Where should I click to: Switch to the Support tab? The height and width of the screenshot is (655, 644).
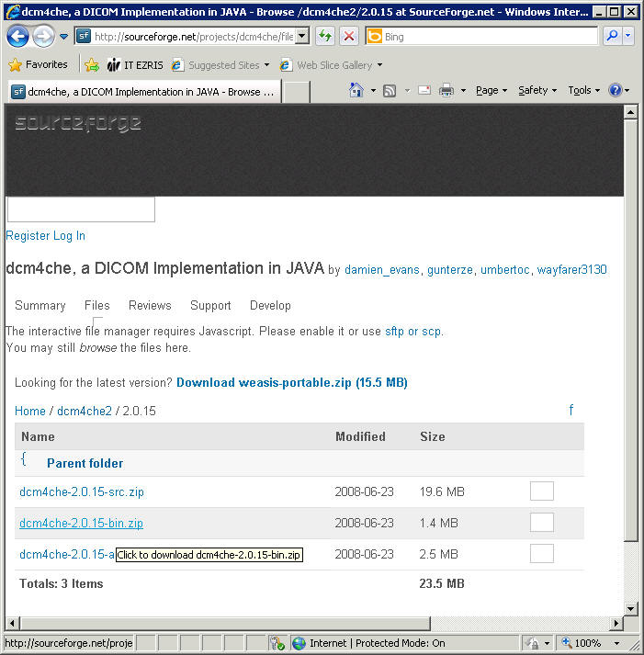210,305
